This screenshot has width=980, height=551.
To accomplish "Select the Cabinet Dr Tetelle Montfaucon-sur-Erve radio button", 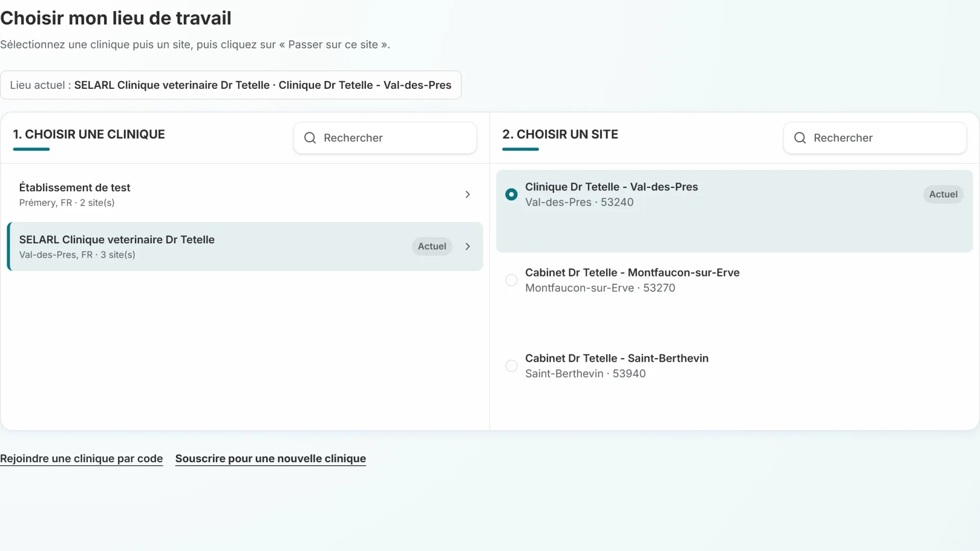I will tap(511, 280).
